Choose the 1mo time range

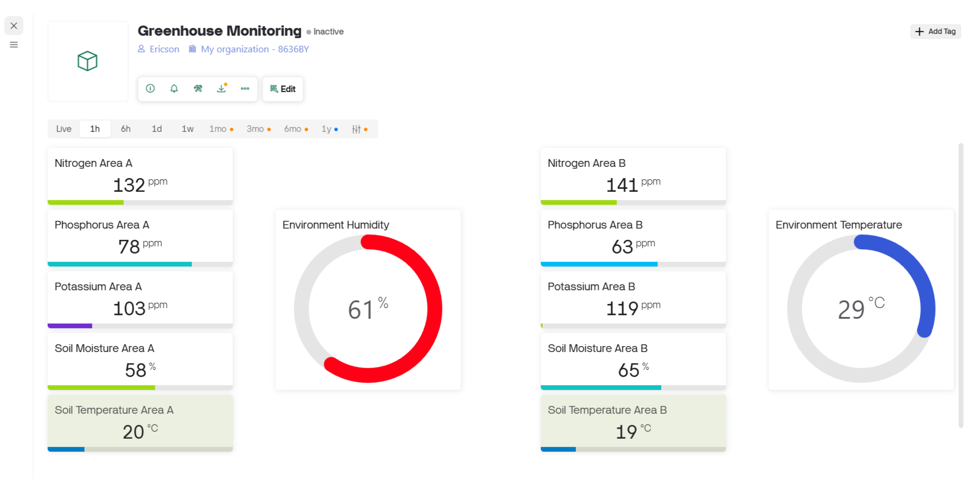click(x=218, y=129)
